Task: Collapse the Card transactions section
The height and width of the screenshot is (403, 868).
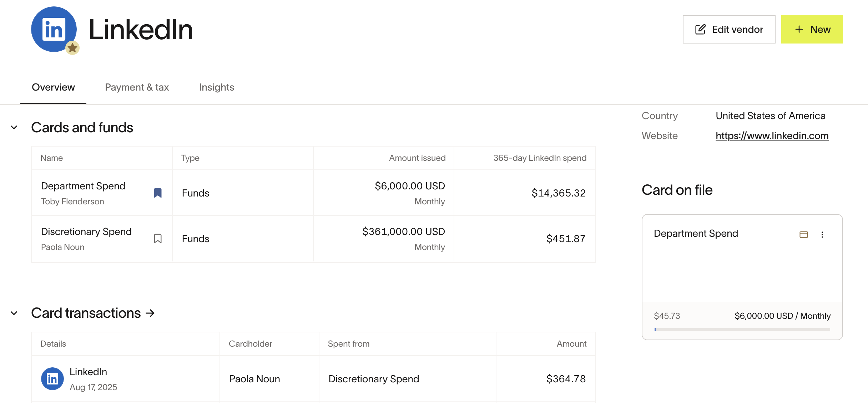Action: (x=14, y=313)
